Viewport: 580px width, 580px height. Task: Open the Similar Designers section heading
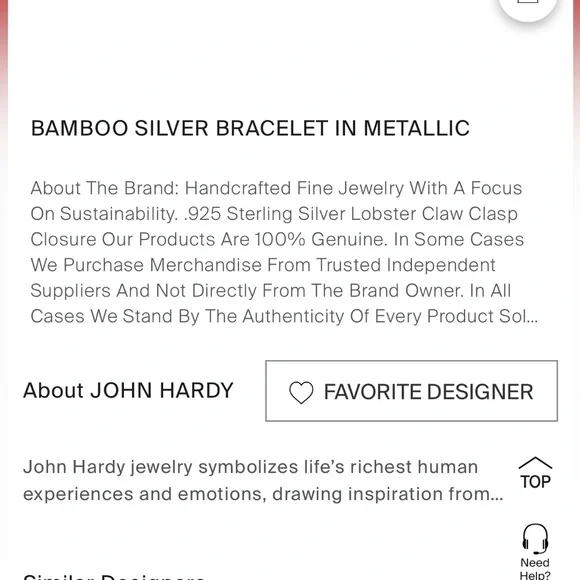click(x=114, y=577)
